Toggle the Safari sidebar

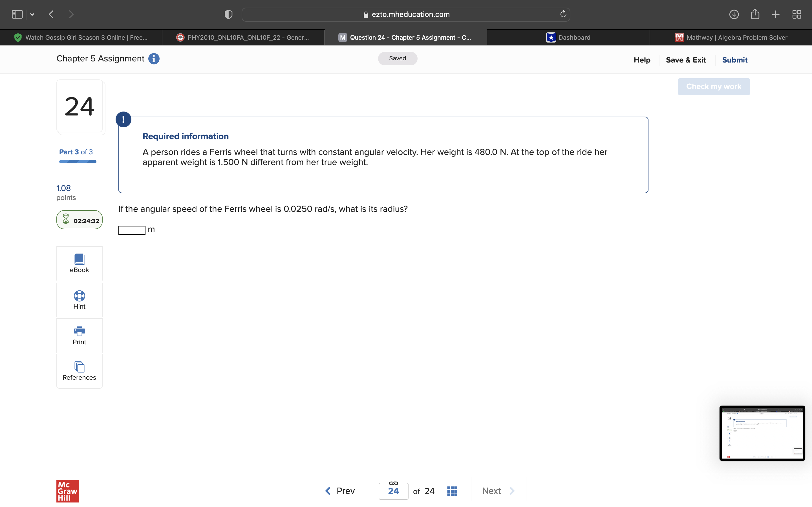(x=17, y=14)
